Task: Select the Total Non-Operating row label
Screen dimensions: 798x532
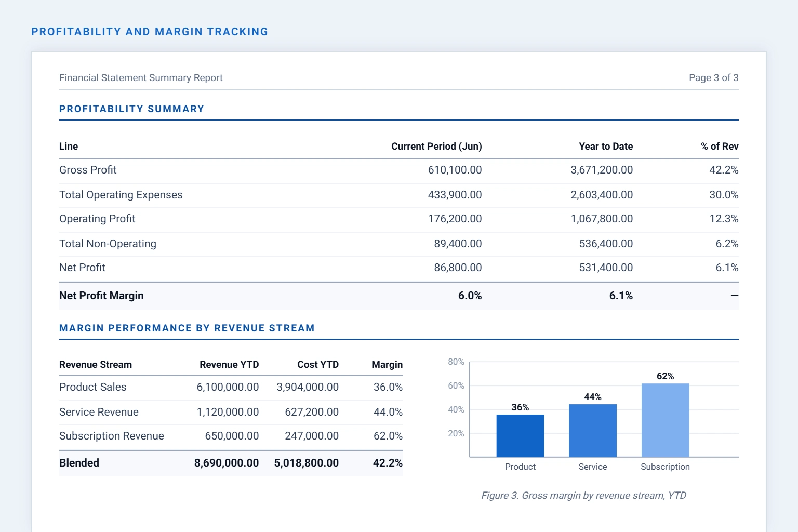Action: (x=108, y=244)
